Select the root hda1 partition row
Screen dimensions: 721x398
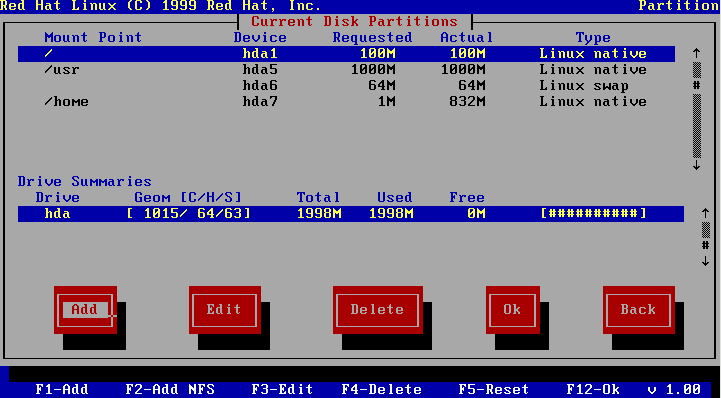pyautogui.click(x=346, y=54)
